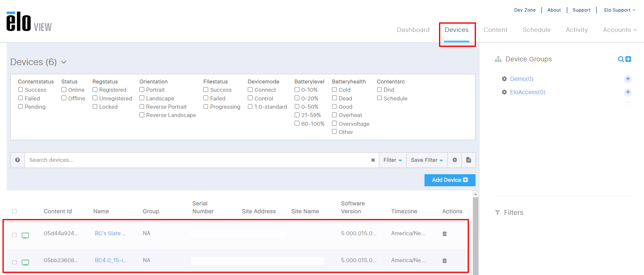Viewport: 644px width, 275px height.
Task: Select the BC4.0_15 device row checkbox
Action: (x=15, y=262)
